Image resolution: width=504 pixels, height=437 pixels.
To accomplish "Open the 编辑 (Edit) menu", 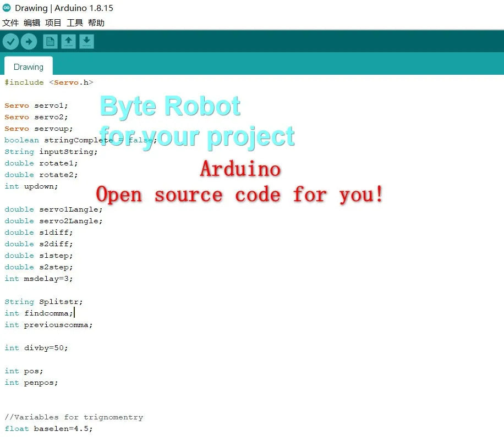I will pos(32,23).
